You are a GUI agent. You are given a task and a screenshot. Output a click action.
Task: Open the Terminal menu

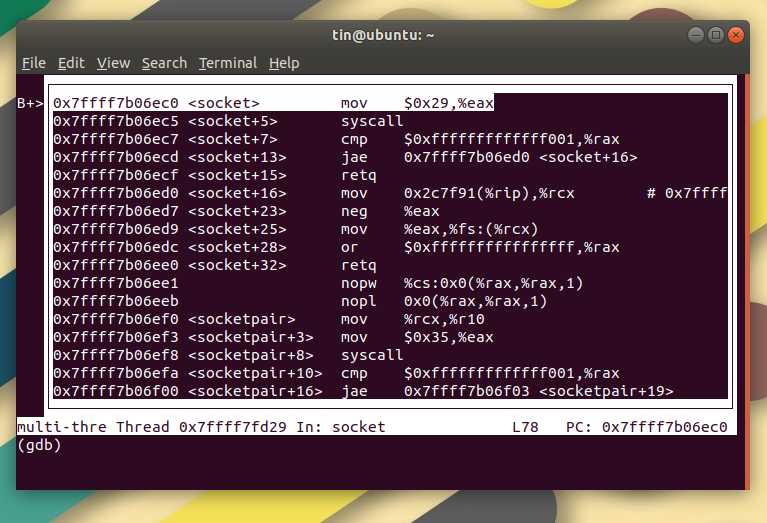pyautogui.click(x=228, y=63)
